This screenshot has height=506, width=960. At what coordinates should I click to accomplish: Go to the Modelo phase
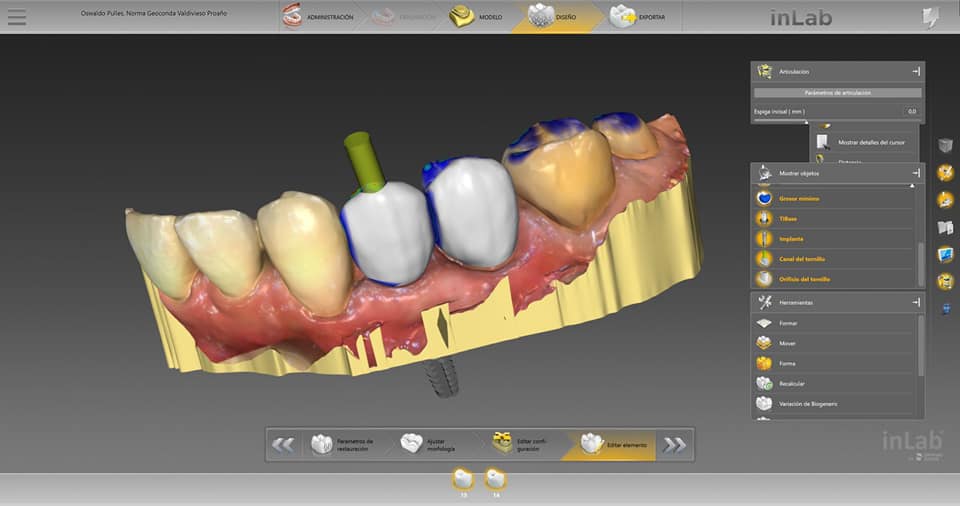pos(476,17)
